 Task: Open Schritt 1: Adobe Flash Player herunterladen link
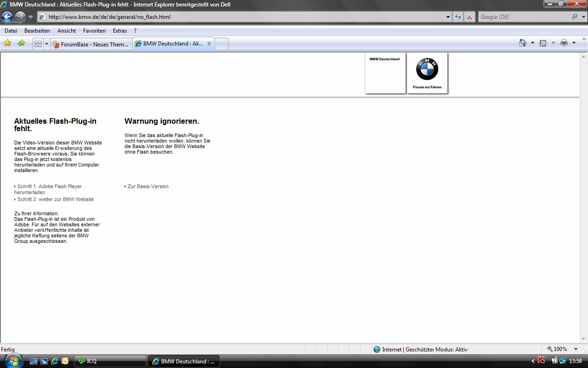(48, 190)
